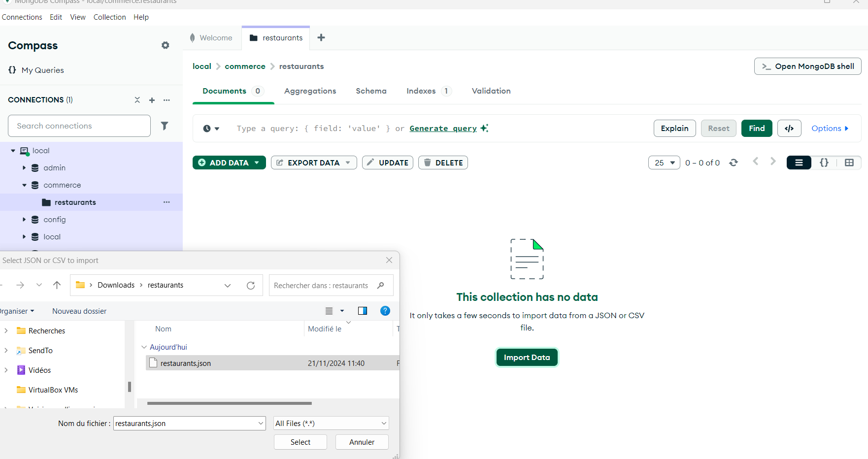Switch to JSON view
The image size is (868, 459).
824,163
